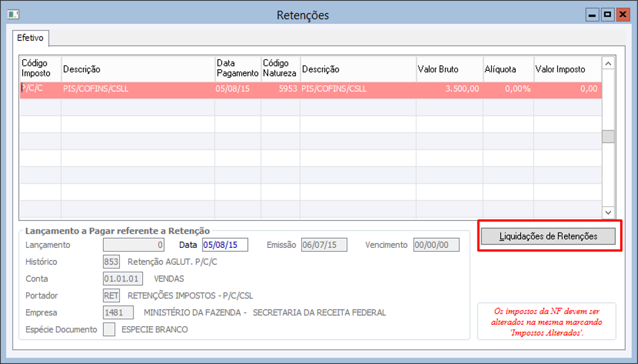Click the Valor Imposto column header
The height and width of the screenshot is (364, 638).
tap(568, 69)
